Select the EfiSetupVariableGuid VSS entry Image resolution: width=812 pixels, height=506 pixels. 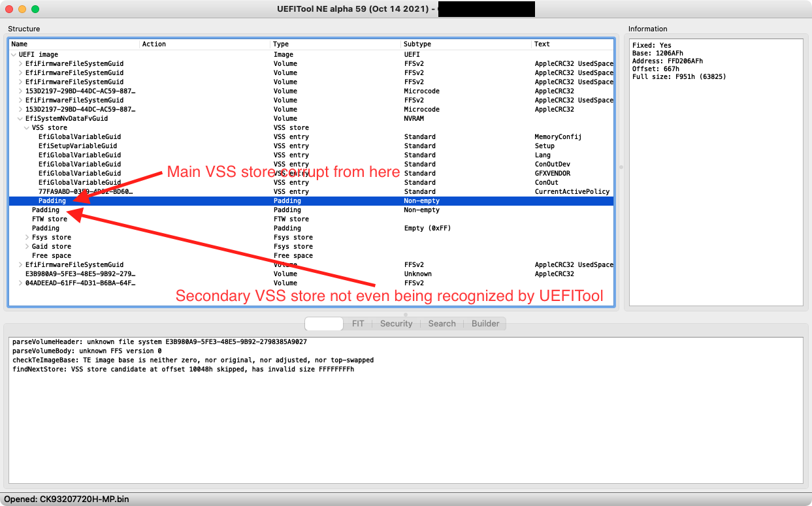pyautogui.click(x=312, y=146)
